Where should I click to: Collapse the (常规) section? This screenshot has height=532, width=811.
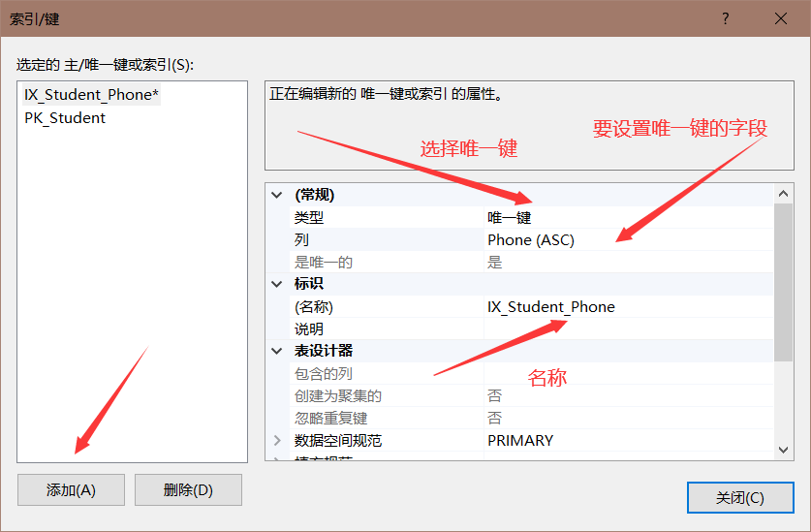pos(277,195)
